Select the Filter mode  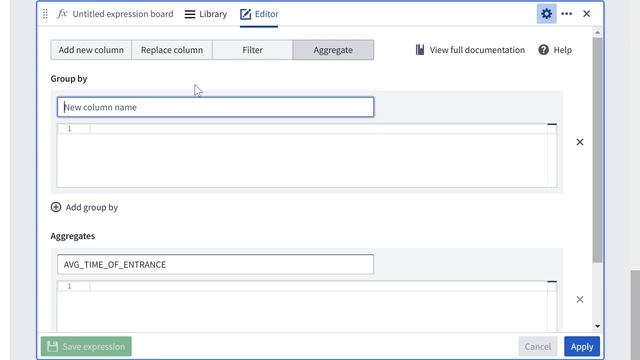tap(252, 50)
